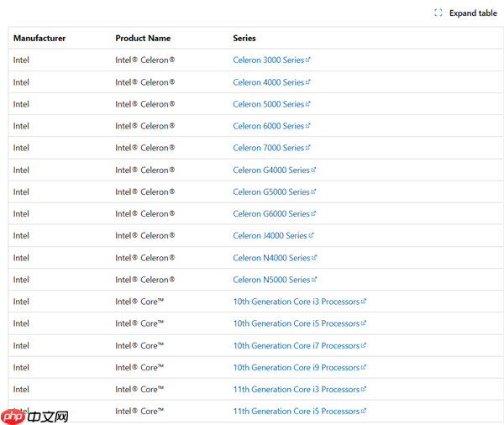Click external link icon beside 10th Generation Core i5
The width and height of the screenshot is (504, 425).
coord(364,323)
